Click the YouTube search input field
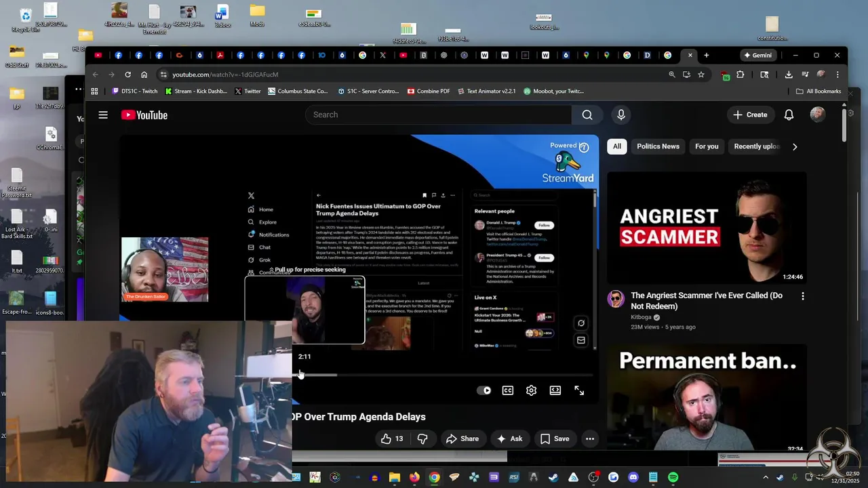The image size is (868, 488). click(438, 115)
